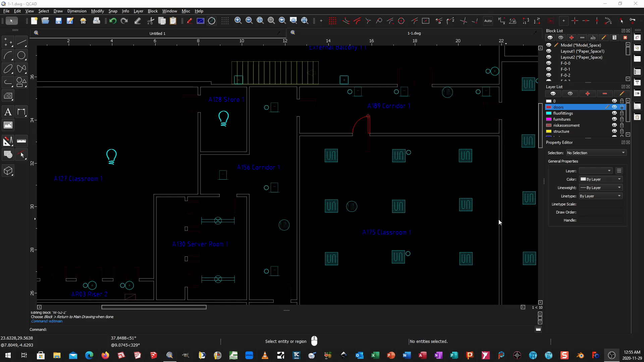The width and height of the screenshot is (644, 362).
Task: Click the riskassessment layer color swatch
Action: (x=549, y=125)
